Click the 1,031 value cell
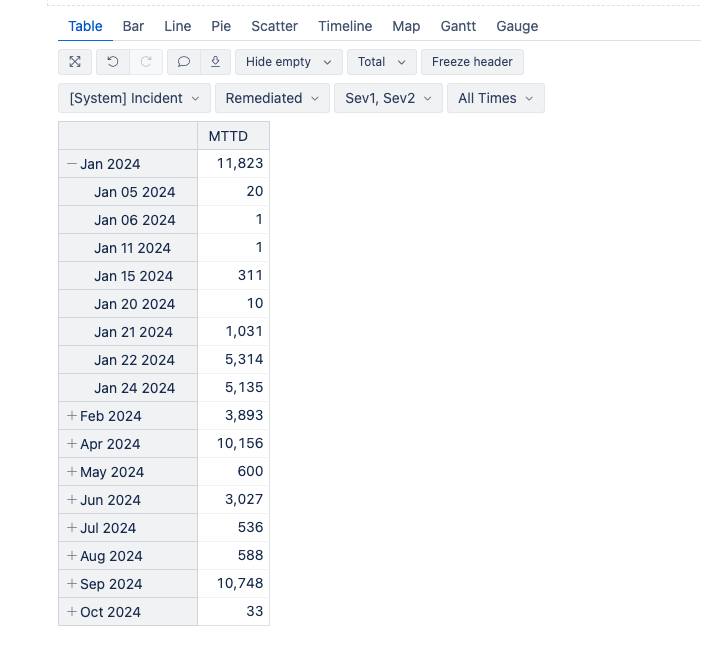Screen dimensions: 701x654 click(233, 331)
